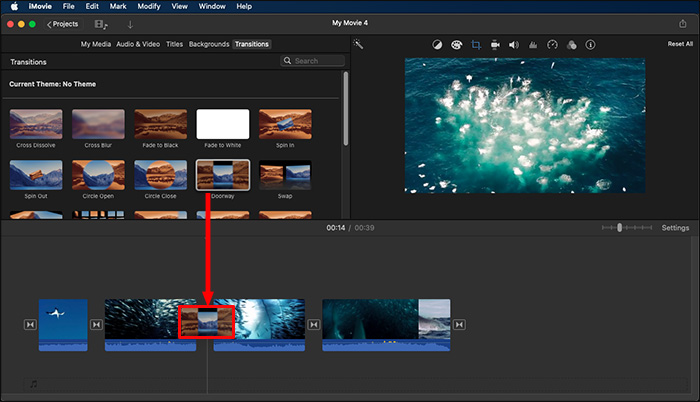The width and height of the screenshot is (700, 402).
Task: Show the clip information inspector
Action: 589,45
